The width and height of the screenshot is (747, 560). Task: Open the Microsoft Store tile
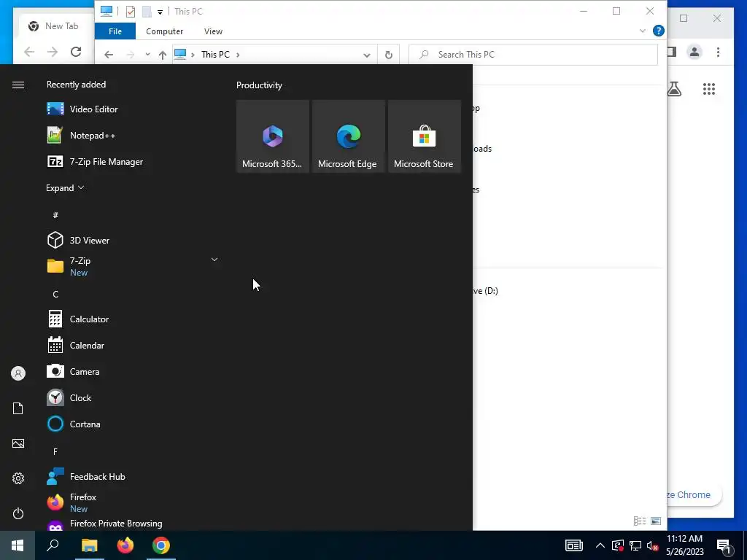point(424,136)
